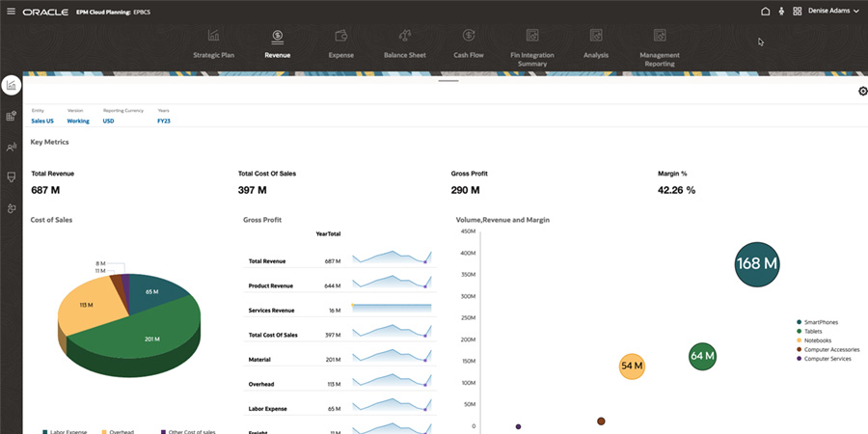
Task: Click the Revenue dollar icon
Action: pos(278,36)
